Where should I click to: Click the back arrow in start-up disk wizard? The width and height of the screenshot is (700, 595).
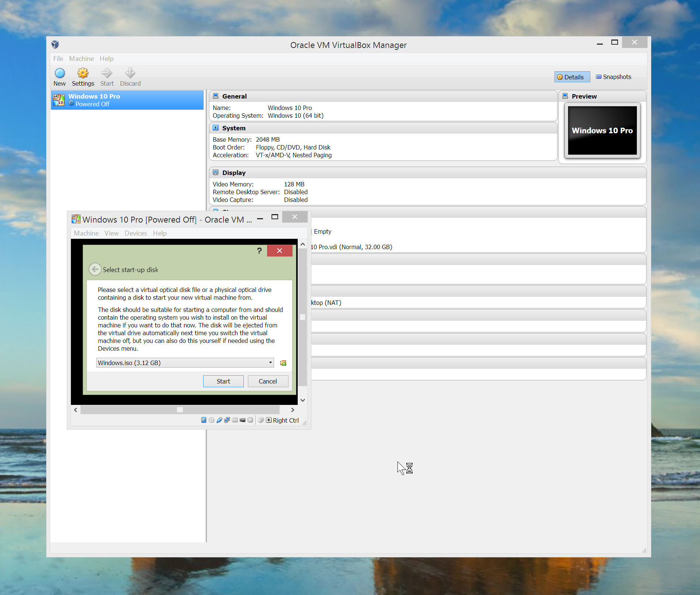click(x=95, y=269)
